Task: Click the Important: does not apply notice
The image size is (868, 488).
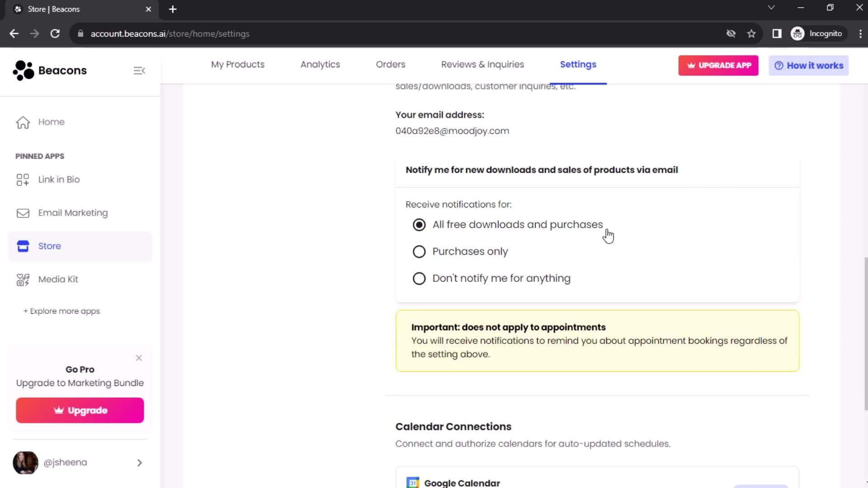Action: 597,341
